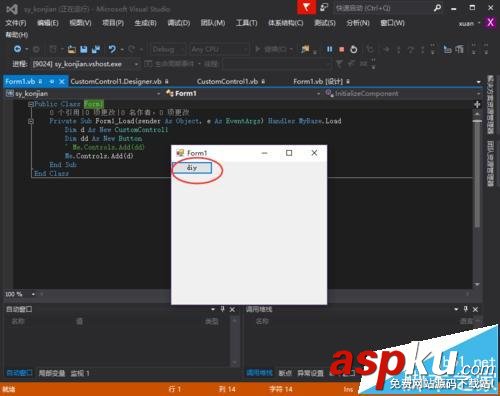The width and height of the screenshot is (500, 396).
Task: Pin the 调用堆栈 panel
Action: click(x=466, y=309)
